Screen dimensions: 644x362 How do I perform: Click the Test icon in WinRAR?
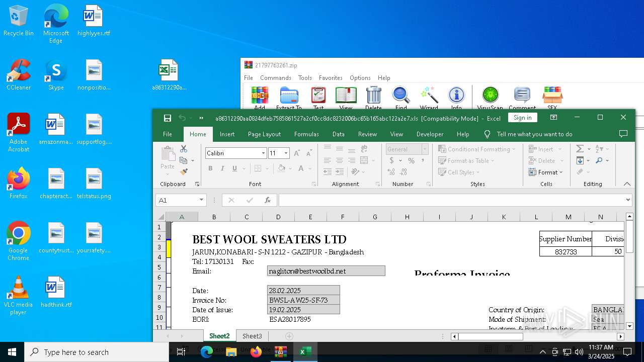click(318, 98)
